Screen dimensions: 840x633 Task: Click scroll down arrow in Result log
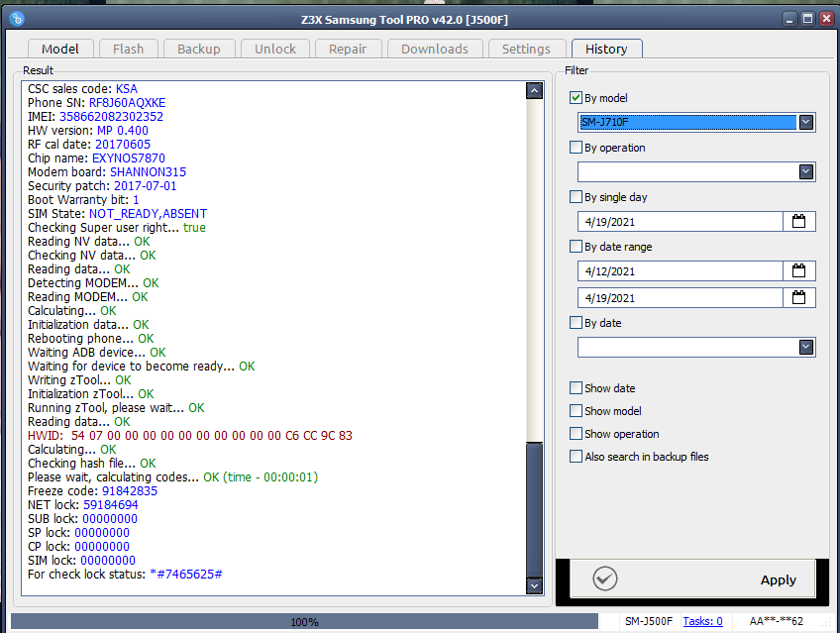tap(534, 585)
